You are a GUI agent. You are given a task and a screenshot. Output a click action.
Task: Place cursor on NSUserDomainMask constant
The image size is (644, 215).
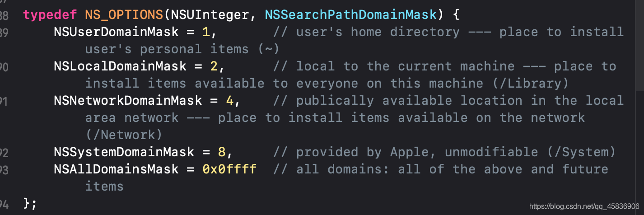click(x=116, y=32)
